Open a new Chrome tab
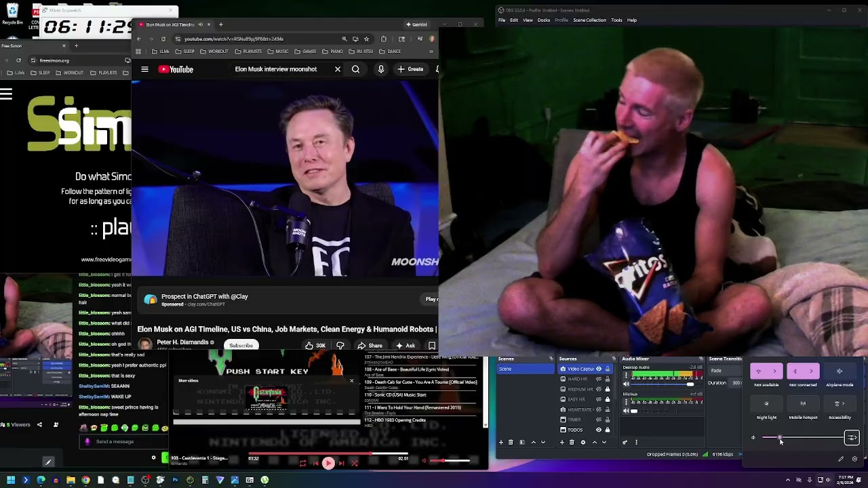Image resolution: width=868 pixels, height=488 pixels. click(x=220, y=24)
